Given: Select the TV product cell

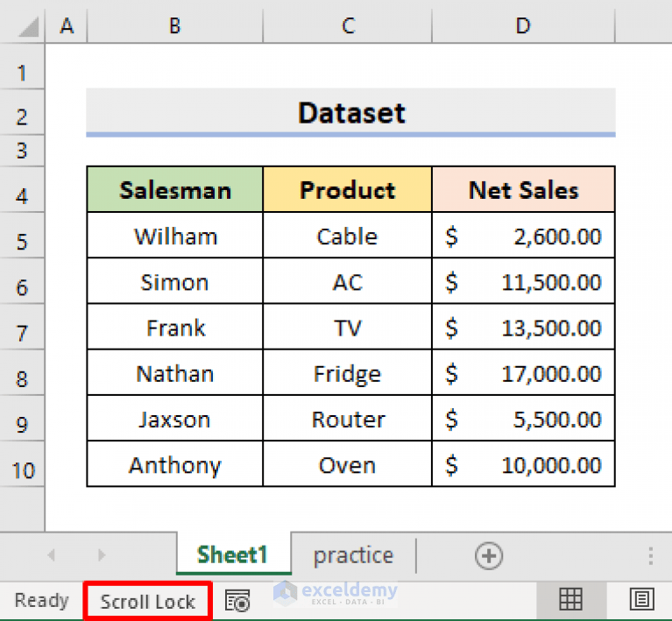Looking at the screenshot, I should pos(348,327).
